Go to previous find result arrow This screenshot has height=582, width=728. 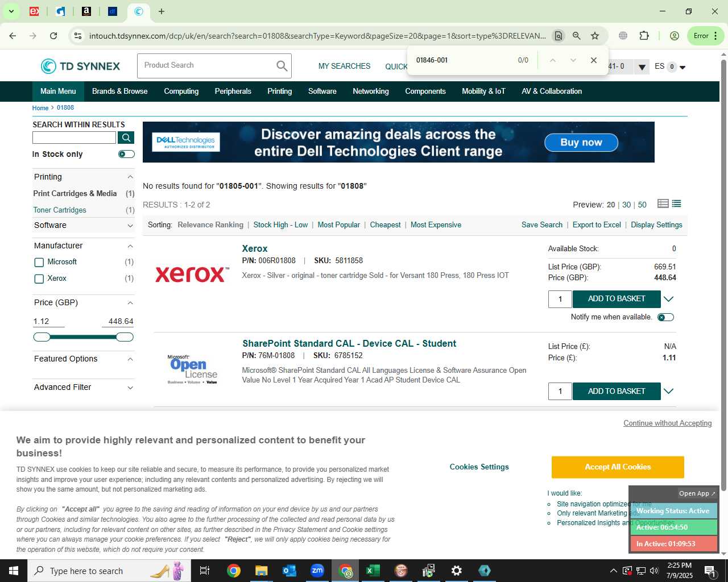click(552, 60)
